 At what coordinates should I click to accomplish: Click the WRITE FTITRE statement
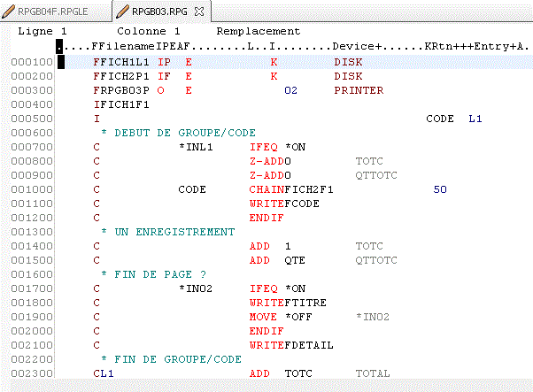tap(288, 303)
